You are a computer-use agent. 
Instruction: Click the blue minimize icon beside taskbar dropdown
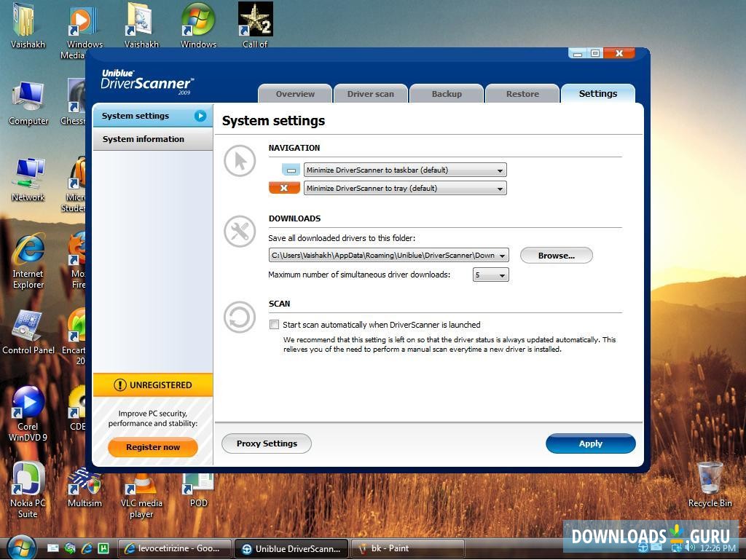[x=291, y=170]
